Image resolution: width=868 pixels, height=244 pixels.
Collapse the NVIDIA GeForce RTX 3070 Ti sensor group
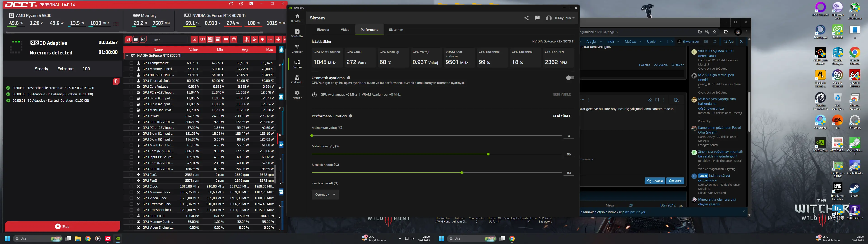coord(127,56)
